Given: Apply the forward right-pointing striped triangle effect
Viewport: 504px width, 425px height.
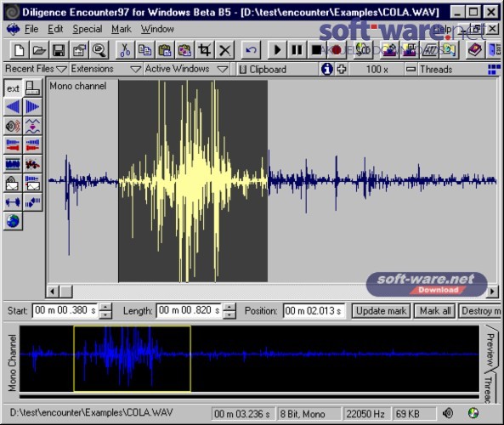Looking at the screenshot, I should (x=32, y=107).
